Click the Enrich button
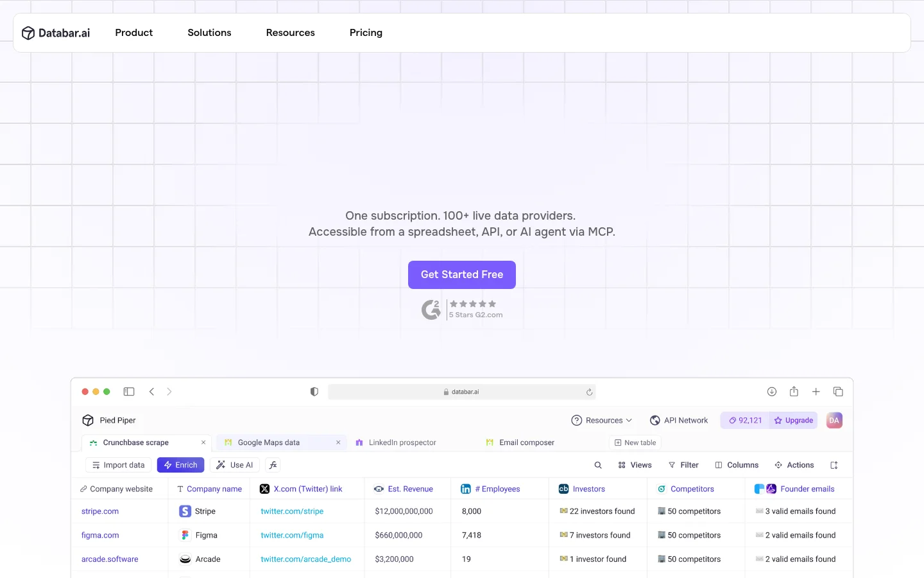The height and width of the screenshot is (578, 924). tap(181, 465)
